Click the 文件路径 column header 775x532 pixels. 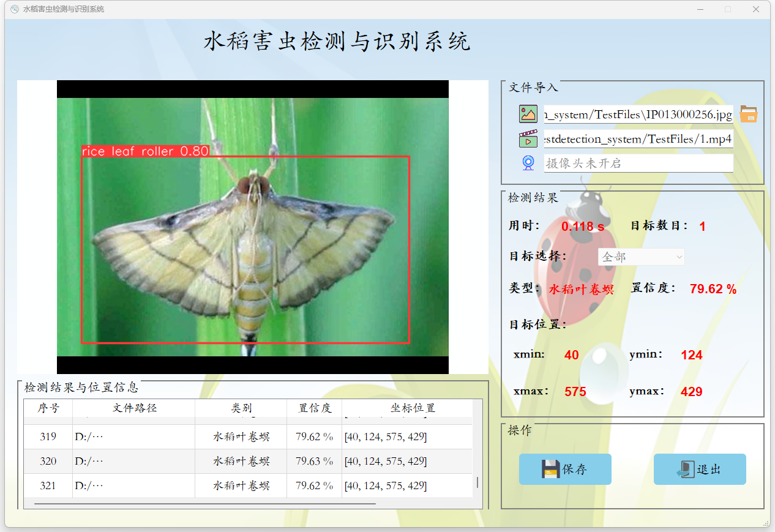click(x=134, y=408)
